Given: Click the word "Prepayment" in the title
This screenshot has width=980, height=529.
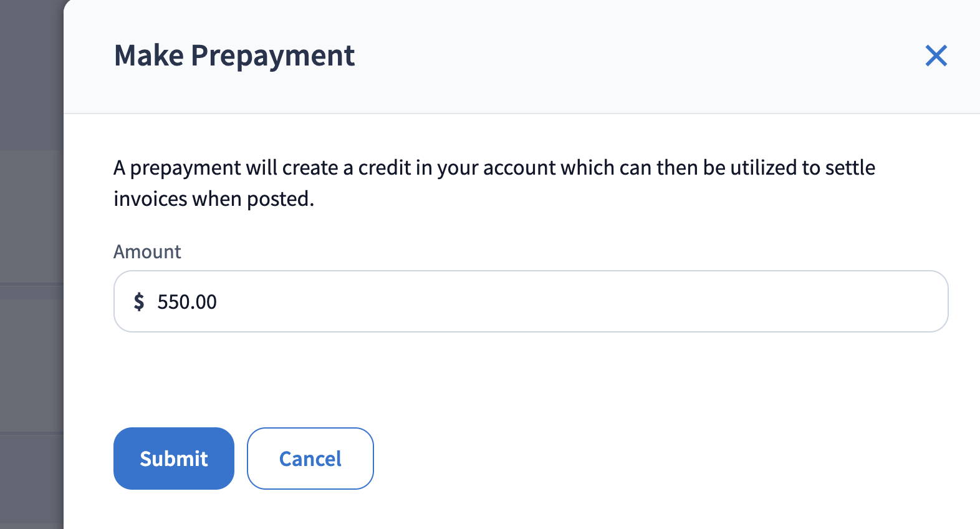Looking at the screenshot, I should coord(272,56).
